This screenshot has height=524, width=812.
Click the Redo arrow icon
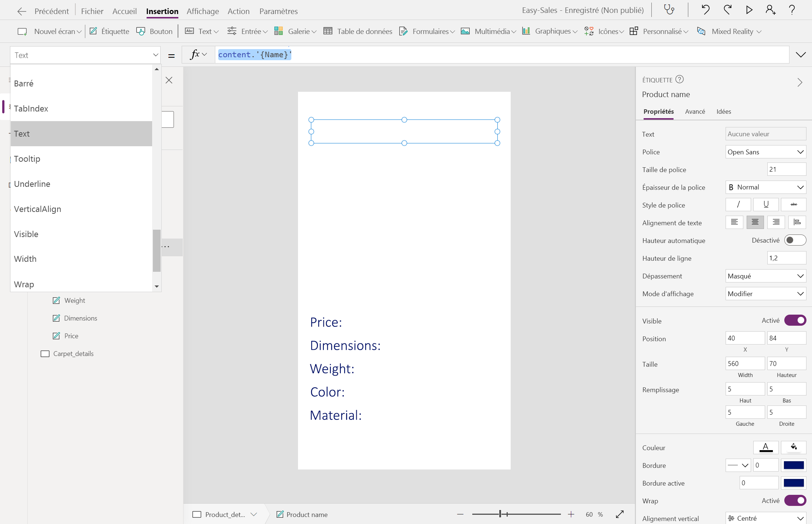click(x=727, y=10)
